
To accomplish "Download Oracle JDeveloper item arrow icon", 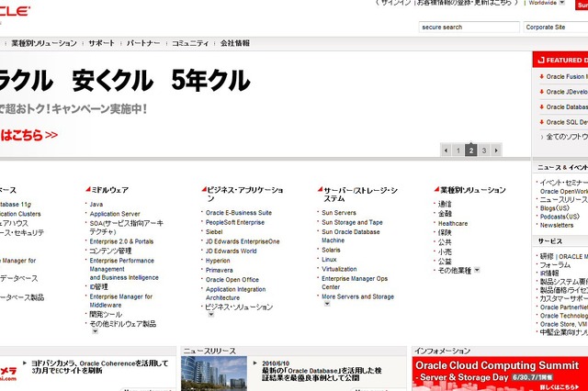I will pyautogui.click(x=541, y=92).
